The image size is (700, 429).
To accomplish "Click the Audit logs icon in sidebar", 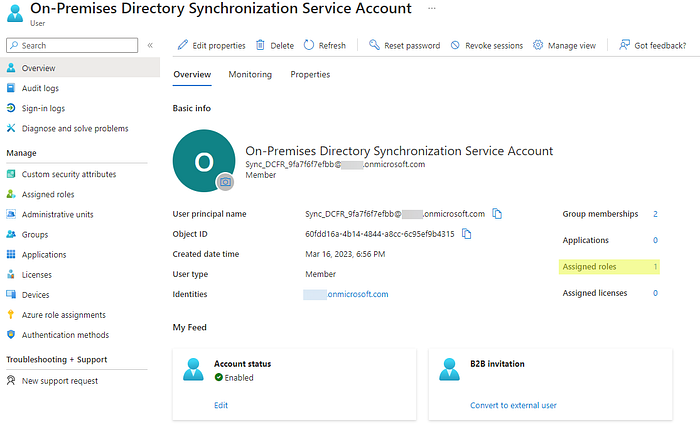I will 11,88.
